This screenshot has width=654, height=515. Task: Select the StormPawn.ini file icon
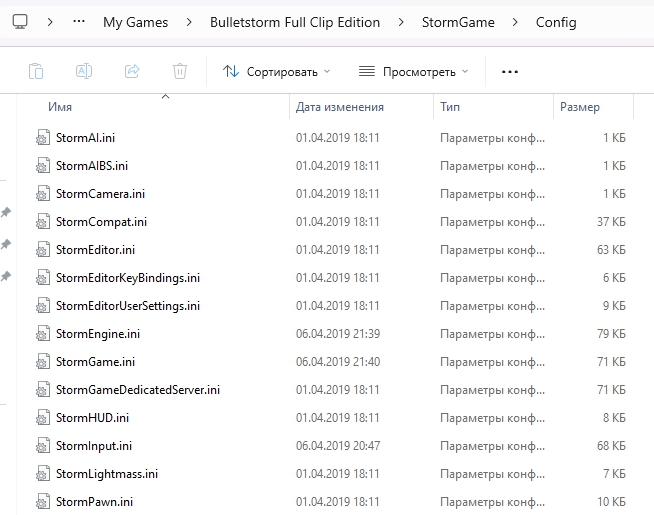(43, 501)
